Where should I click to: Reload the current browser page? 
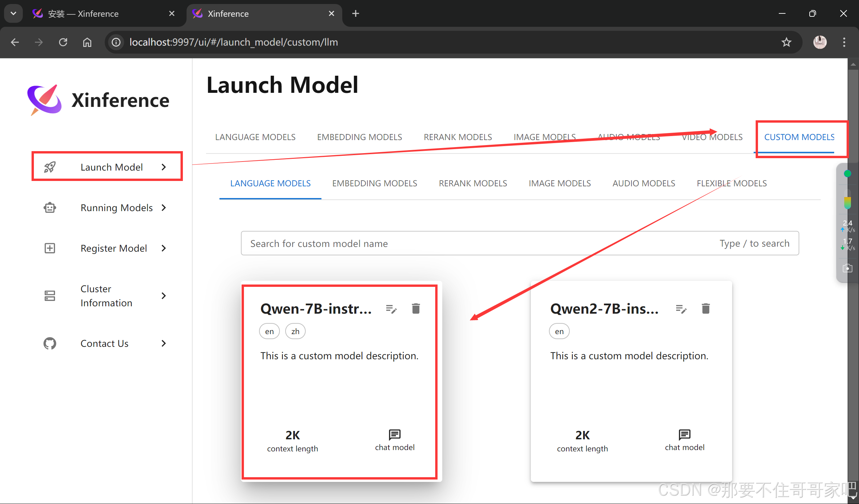click(x=63, y=42)
